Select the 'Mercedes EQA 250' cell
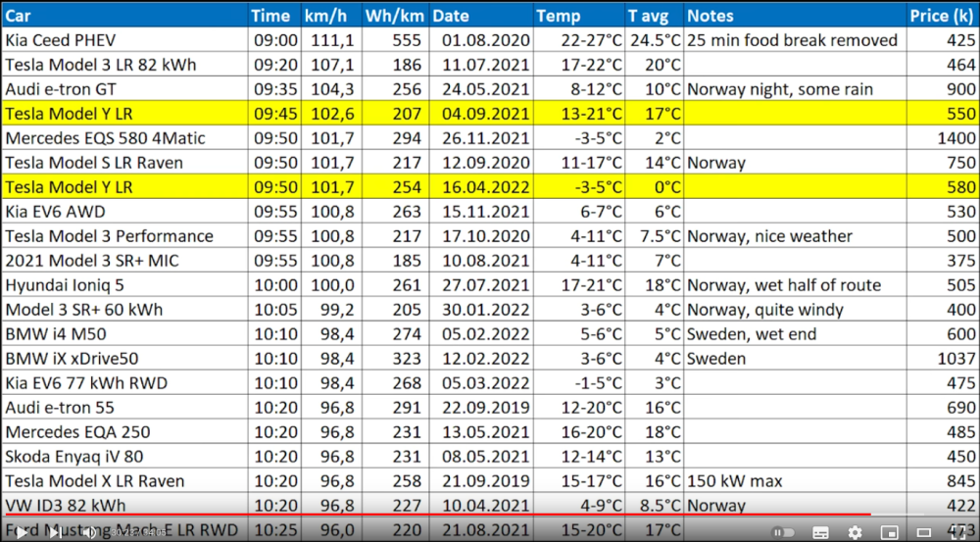Image resolution: width=980 pixels, height=542 pixels. 125,432
